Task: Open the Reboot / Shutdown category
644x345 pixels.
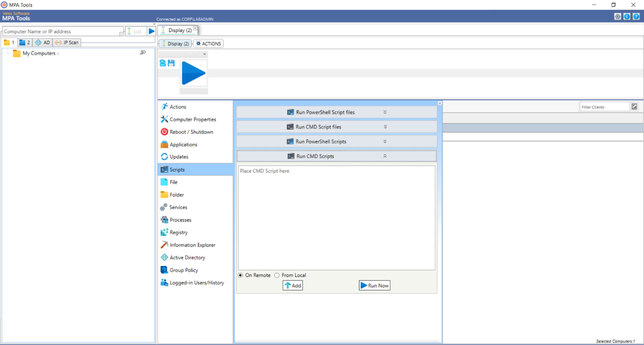Action: pos(195,132)
